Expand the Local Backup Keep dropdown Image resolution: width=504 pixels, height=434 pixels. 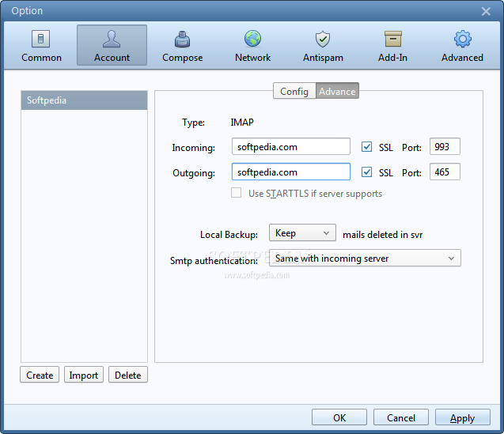(302, 233)
